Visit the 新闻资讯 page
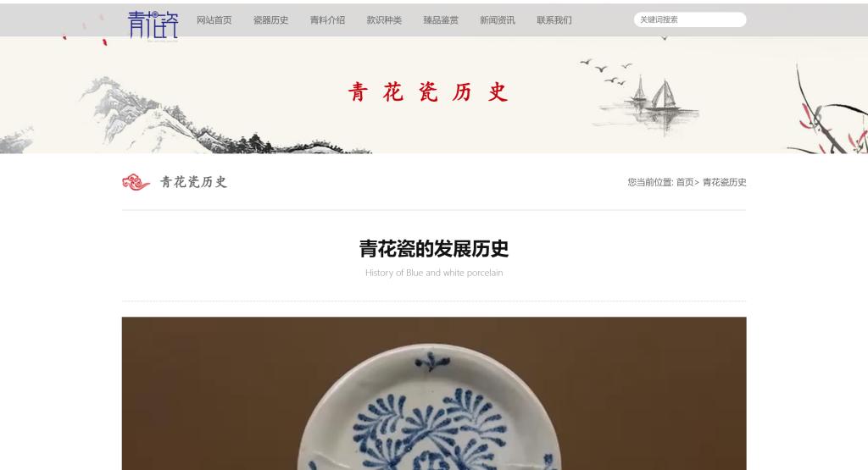The image size is (868, 470). (497, 20)
